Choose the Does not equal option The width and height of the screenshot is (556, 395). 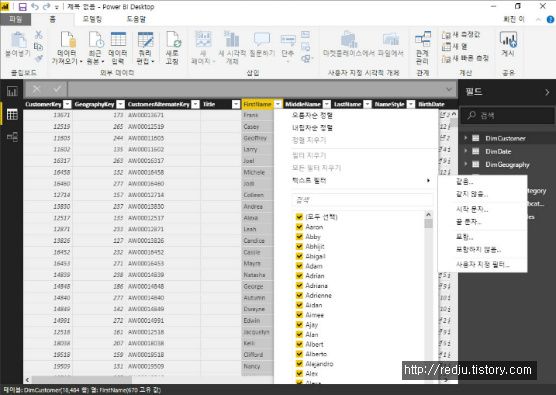472,194
